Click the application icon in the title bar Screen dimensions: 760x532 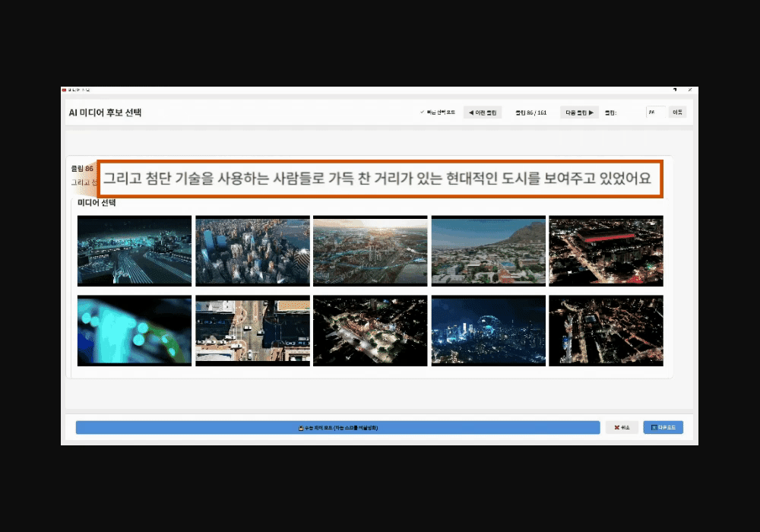(x=65, y=89)
